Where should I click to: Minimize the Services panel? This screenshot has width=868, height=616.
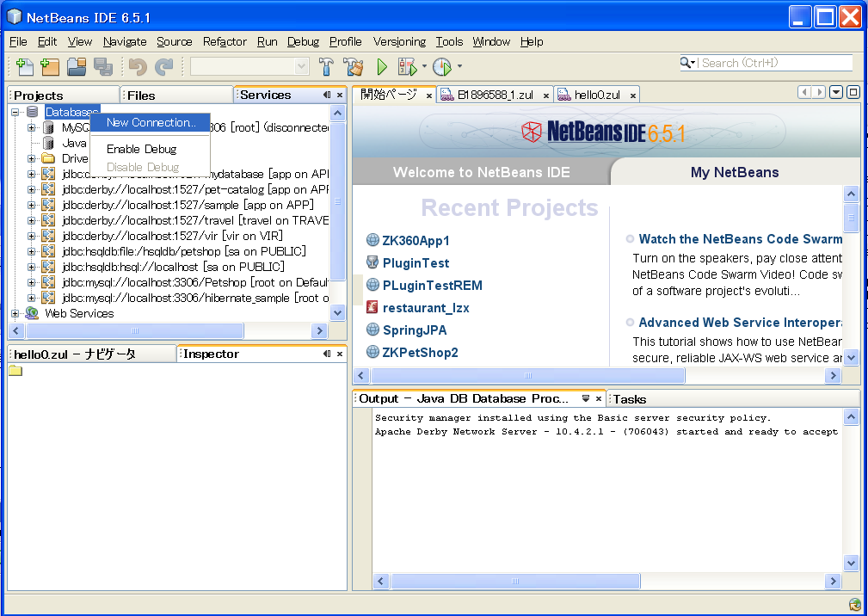click(x=327, y=95)
